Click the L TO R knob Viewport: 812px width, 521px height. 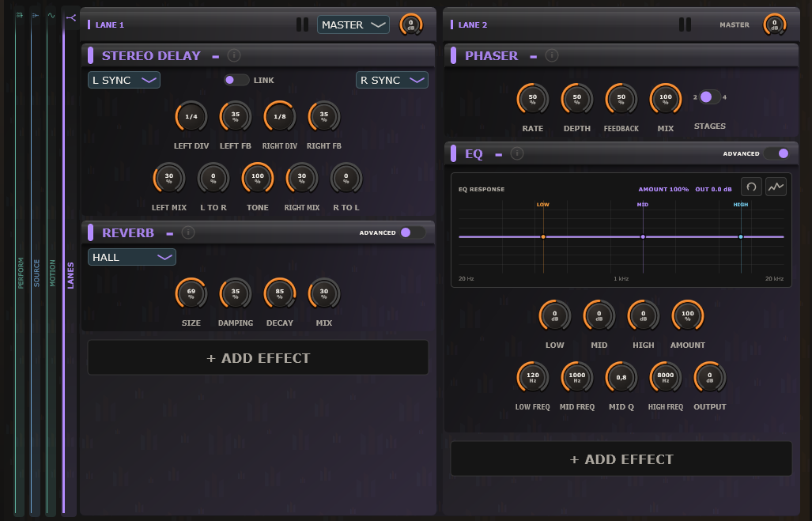click(213, 179)
